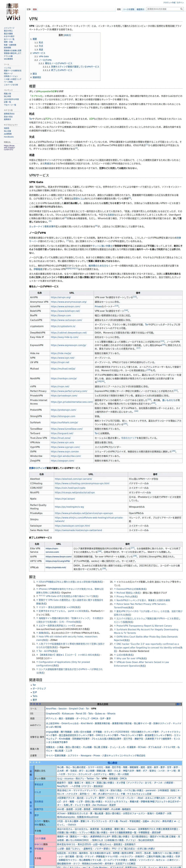The image size is (186, 868).
Task: Click the VPNLab name cell
Action: [x=37, y=567]
